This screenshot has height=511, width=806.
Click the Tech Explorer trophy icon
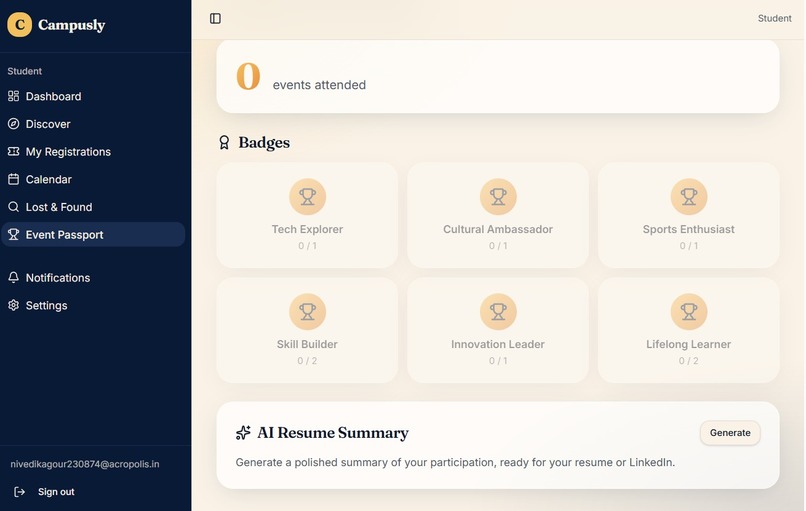pos(307,196)
